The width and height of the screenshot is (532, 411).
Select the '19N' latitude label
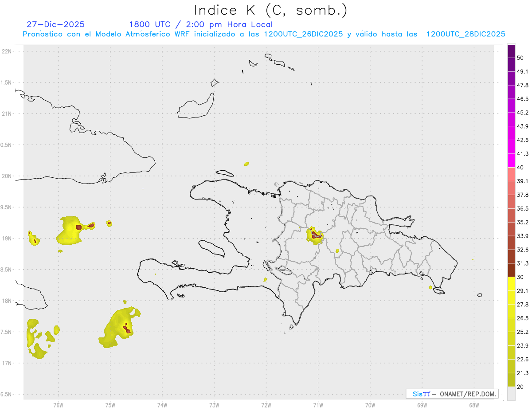click(8, 238)
